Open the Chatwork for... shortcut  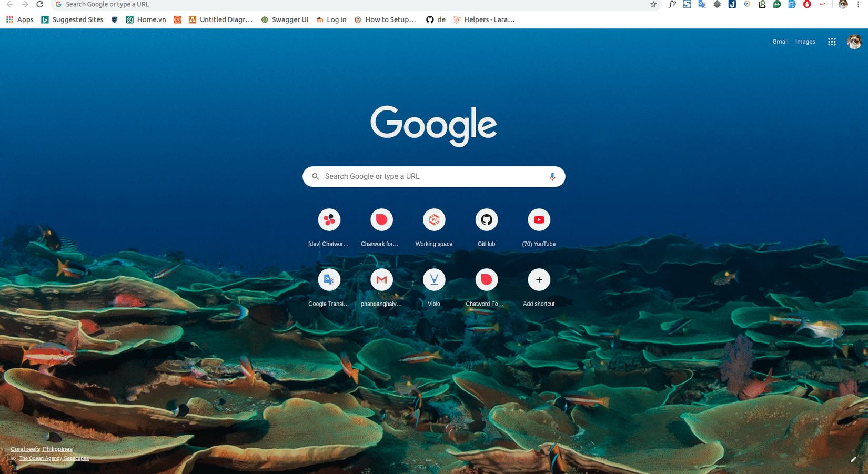[381, 228]
